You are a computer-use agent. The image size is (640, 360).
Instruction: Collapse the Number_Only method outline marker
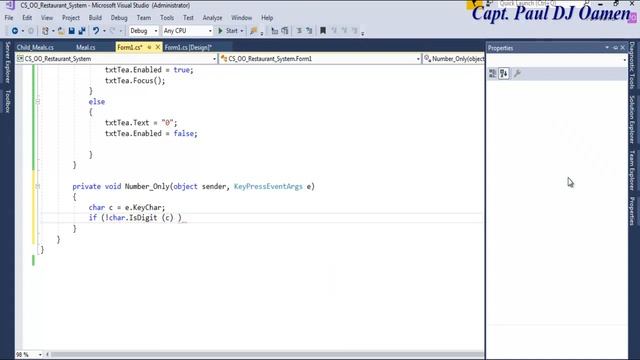pyautogui.click(x=38, y=186)
